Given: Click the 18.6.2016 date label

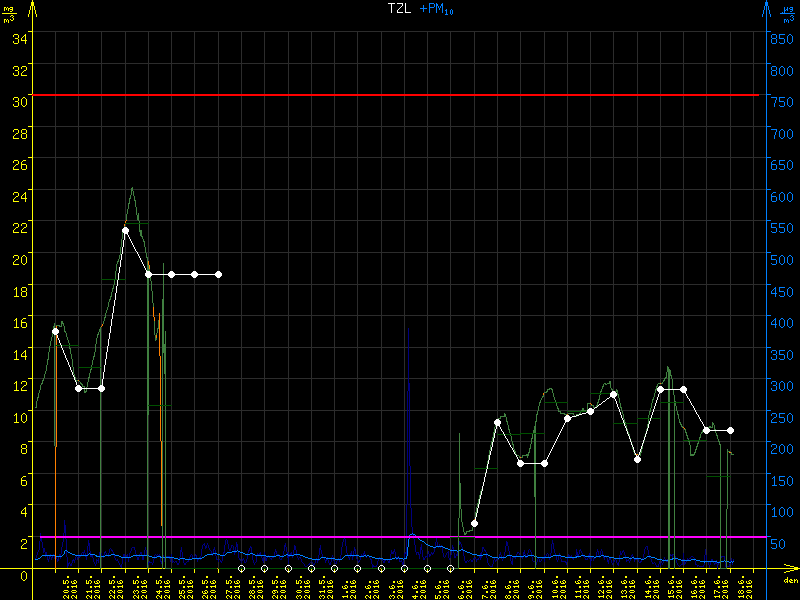Looking at the screenshot, I should point(741,585).
